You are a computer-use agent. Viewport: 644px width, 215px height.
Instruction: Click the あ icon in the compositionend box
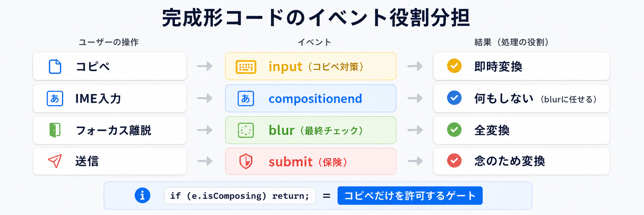(x=246, y=98)
